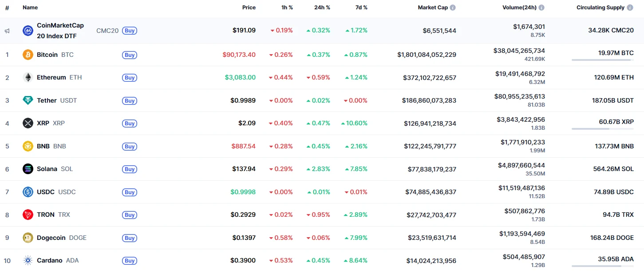Click the Ethereum diamond logo icon

coord(28,77)
